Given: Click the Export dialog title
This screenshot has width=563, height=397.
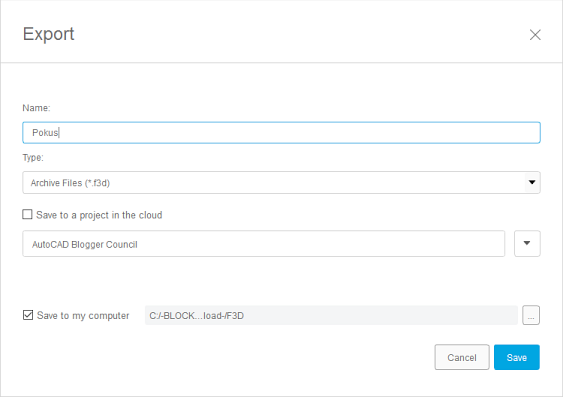Looking at the screenshot, I should click(48, 34).
